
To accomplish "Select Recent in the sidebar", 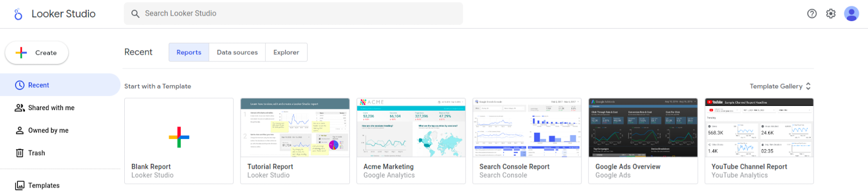I will [x=60, y=85].
